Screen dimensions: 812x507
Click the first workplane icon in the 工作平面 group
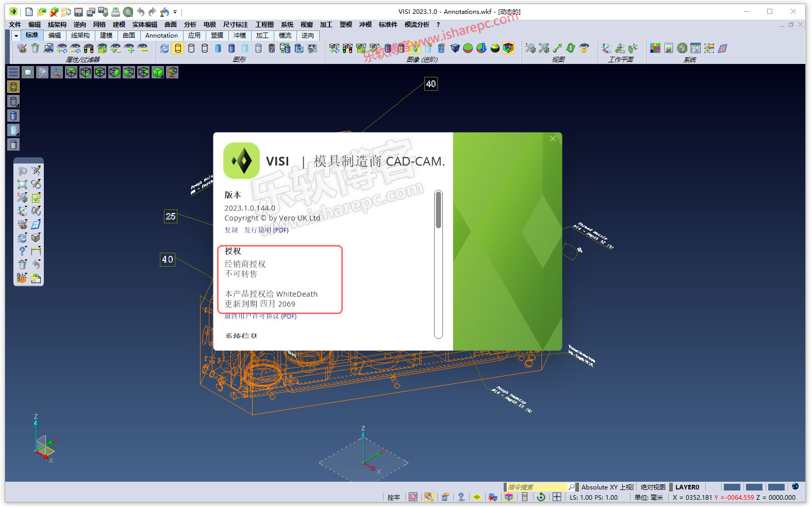pyautogui.click(x=607, y=48)
